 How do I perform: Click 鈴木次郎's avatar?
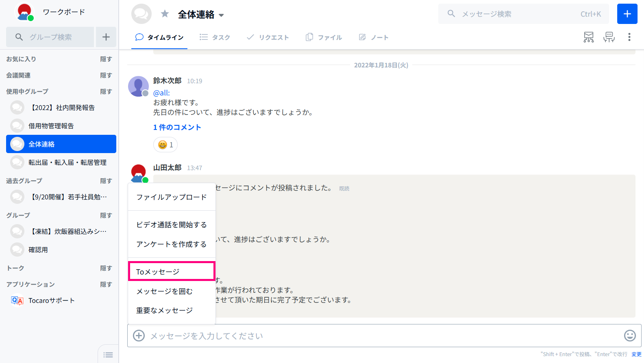point(138,86)
